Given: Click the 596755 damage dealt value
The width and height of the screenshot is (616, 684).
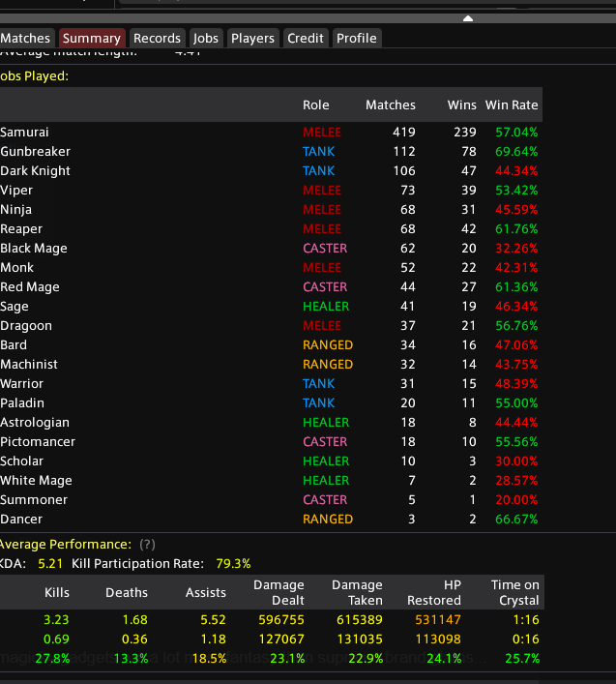Looking at the screenshot, I should coord(281,620).
